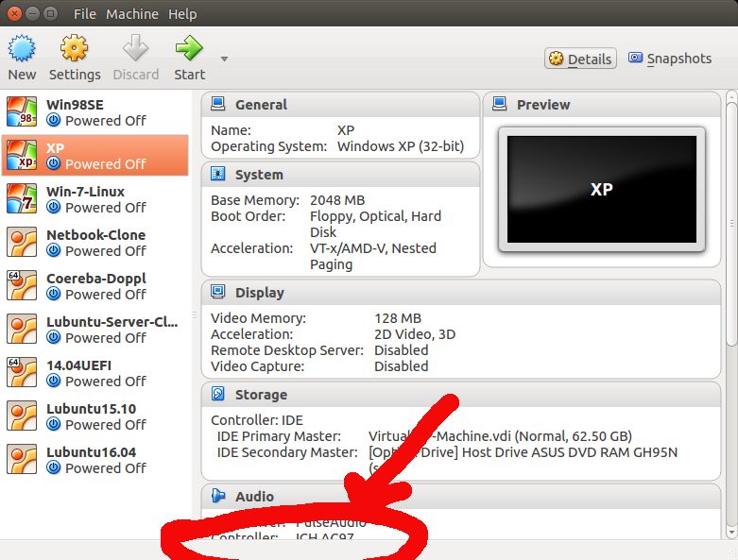Open the File menu
The width and height of the screenshot is (738, 560).
85,14
